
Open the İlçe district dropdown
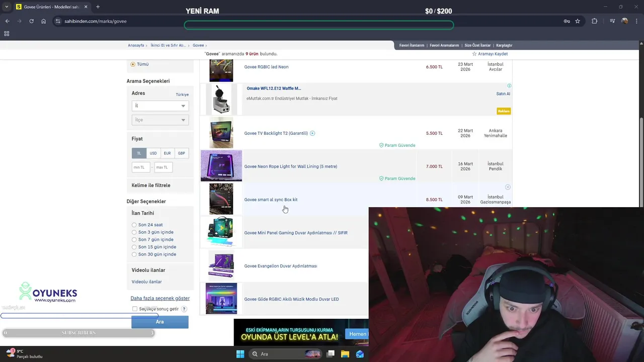pos(160,120)
